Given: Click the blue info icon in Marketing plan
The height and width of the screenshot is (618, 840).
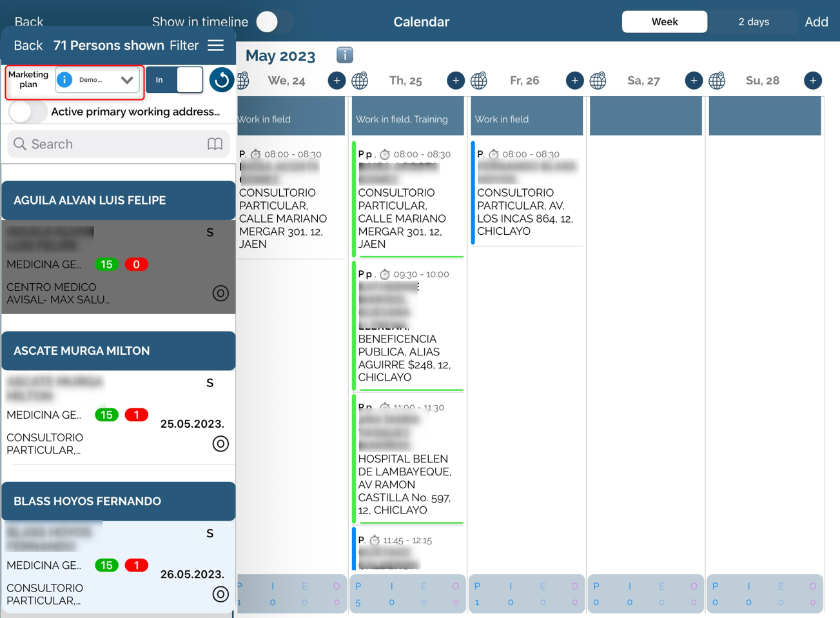Looking at the screenshot, I should (x=64, y=80).
